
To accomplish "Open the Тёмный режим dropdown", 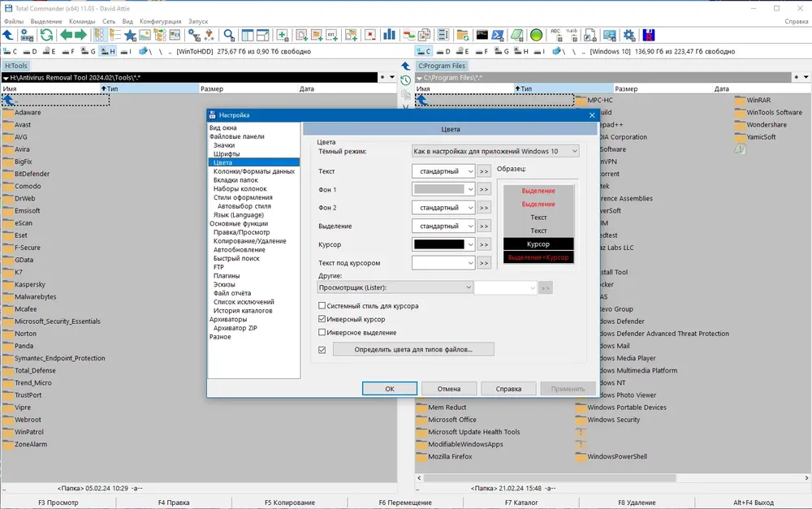I will (x=495, y=151).
